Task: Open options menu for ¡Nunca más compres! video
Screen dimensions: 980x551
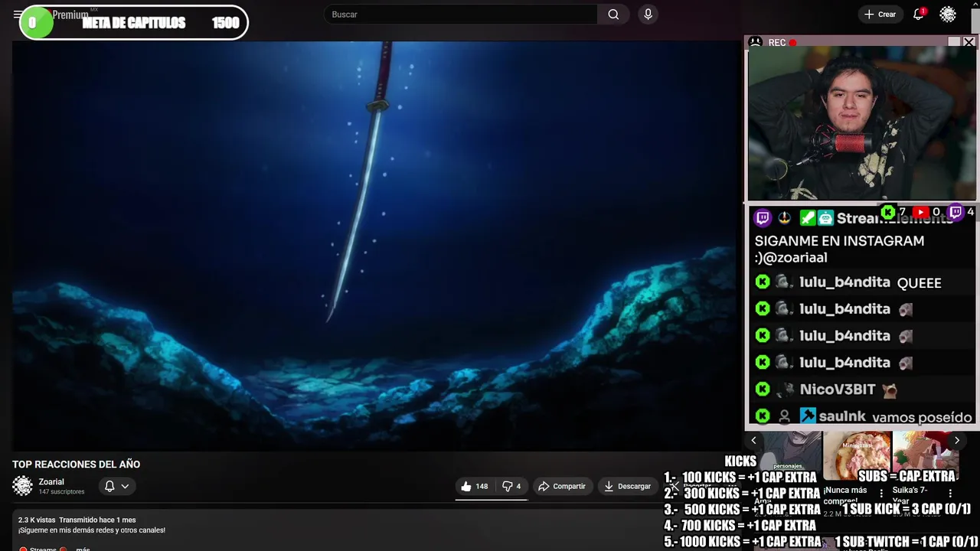Action: [x=881, y=494]
